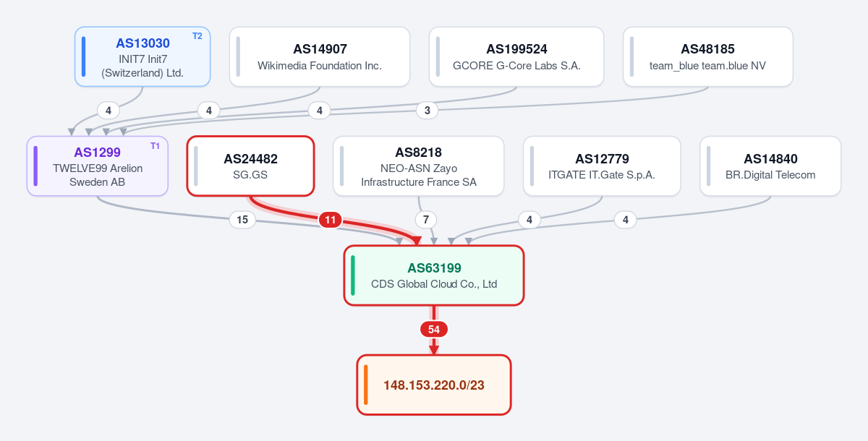Open the AS48185 team.blue node

pos(707,56)
